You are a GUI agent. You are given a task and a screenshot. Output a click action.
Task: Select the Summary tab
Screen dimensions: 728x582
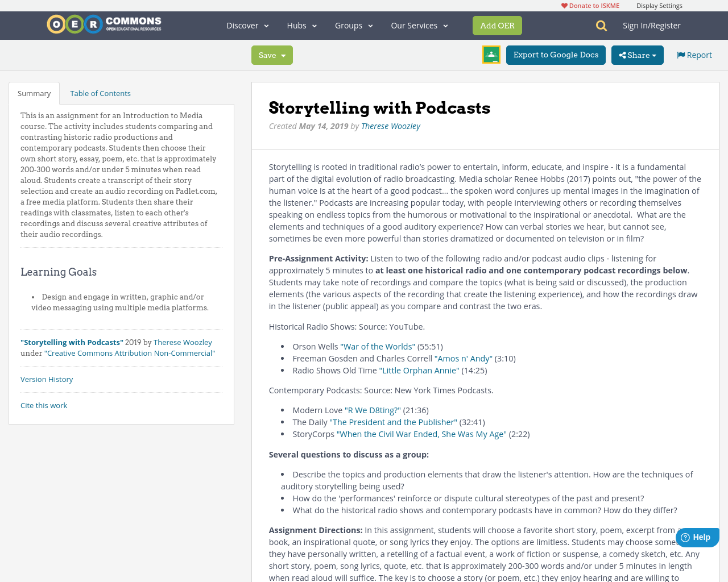click(x=34, y=92)
